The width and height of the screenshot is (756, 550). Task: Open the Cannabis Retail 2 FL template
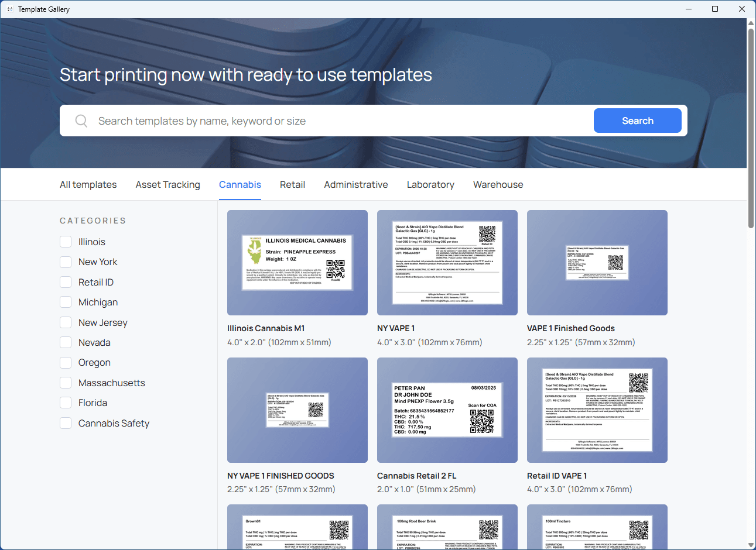(447, 410)
